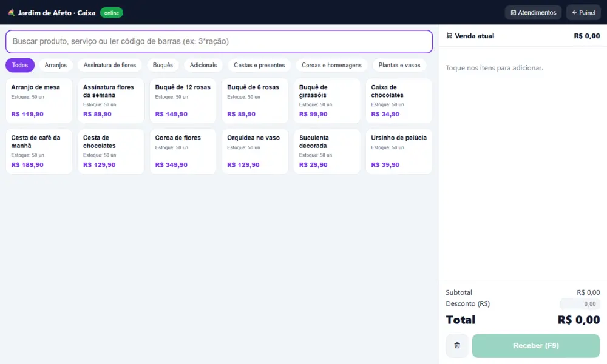The width and height of the screenshot is (607, 364).
Task: Click the online status badge
Action: click(112, 13)
